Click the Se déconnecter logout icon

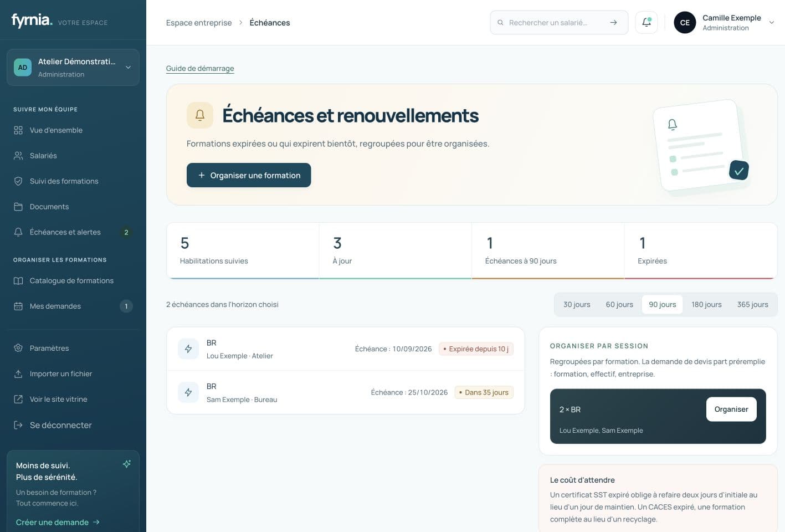18,425
